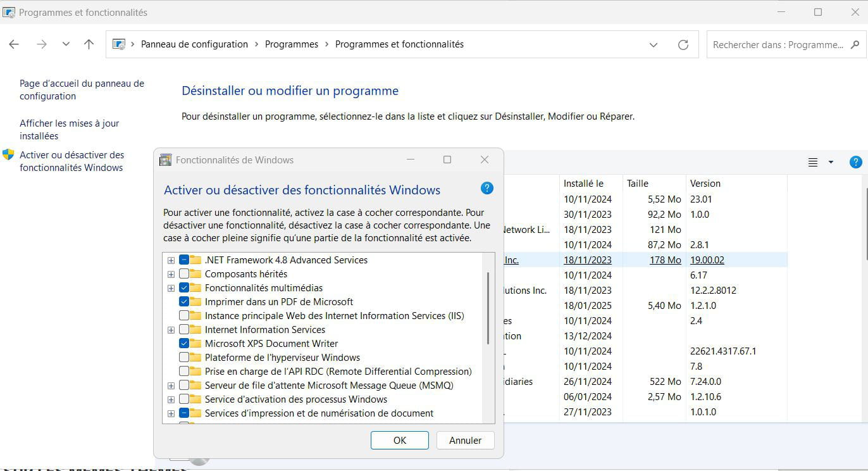This screenshot has height=471, width=868.
Task: Open the recent locations dropdown arrow
Action: pyautogui.click(x=66, y=44)
